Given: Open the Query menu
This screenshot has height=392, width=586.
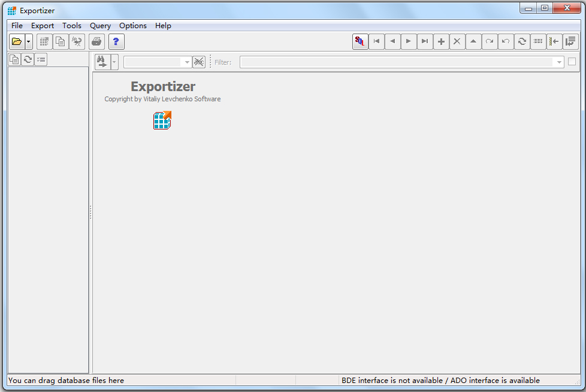Looking at the screenshot, I should [100, 25].
